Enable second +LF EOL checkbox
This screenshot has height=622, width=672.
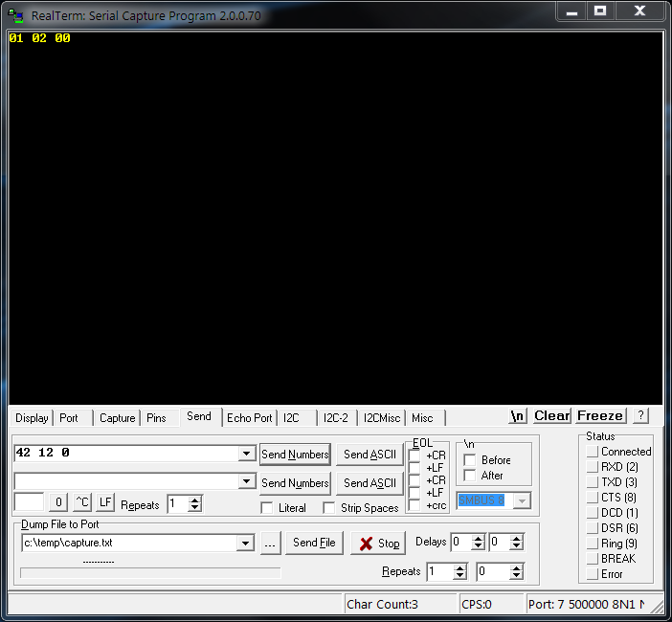pyautogui.click(x=414, y=493)
